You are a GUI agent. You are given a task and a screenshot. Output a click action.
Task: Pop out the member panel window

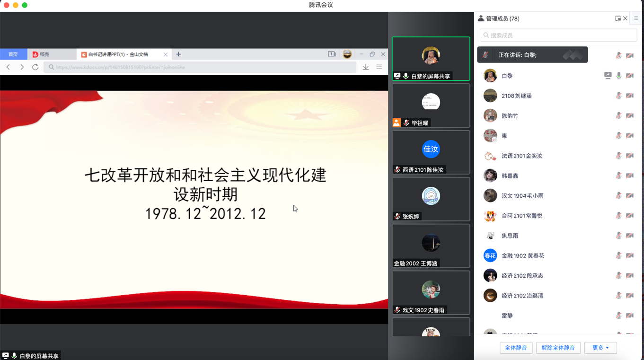point(618,18)
